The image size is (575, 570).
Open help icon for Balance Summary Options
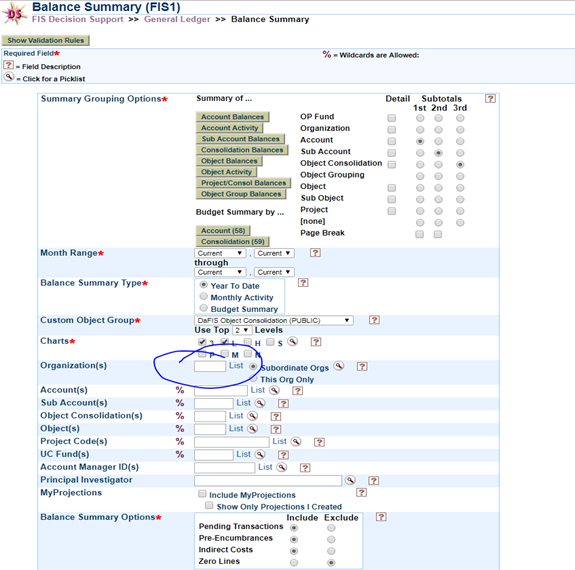click(x=381, y=517)
